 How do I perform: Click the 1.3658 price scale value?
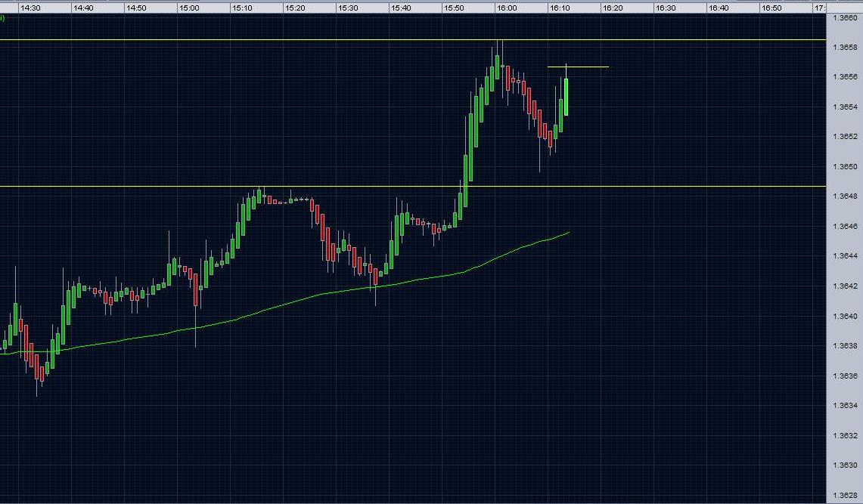(845, 48)
